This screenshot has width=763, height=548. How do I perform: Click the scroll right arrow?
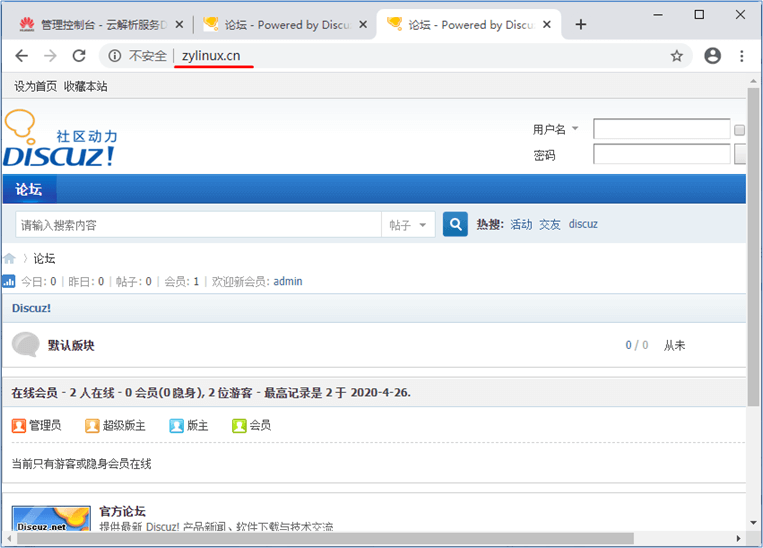click(x=738, y=538)
